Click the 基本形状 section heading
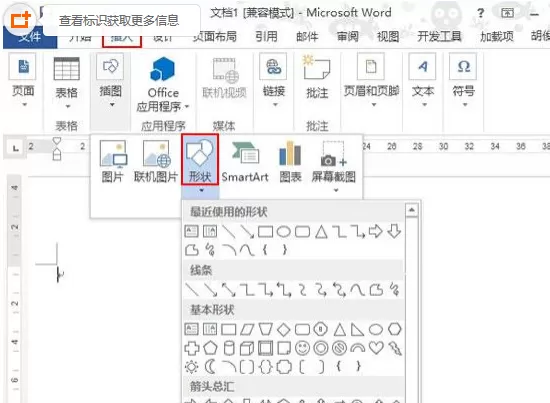 tap(212, 309)
